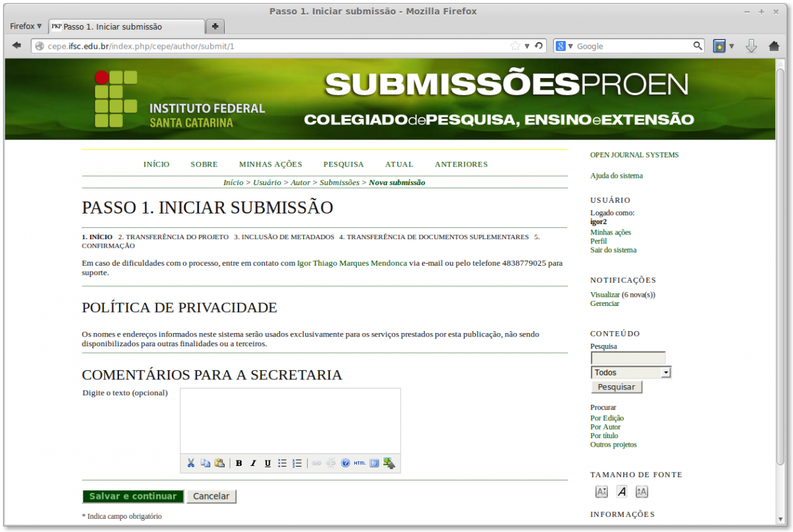Open the Sair do sistema link
793x532 pixels.
[x=613, y=250]
